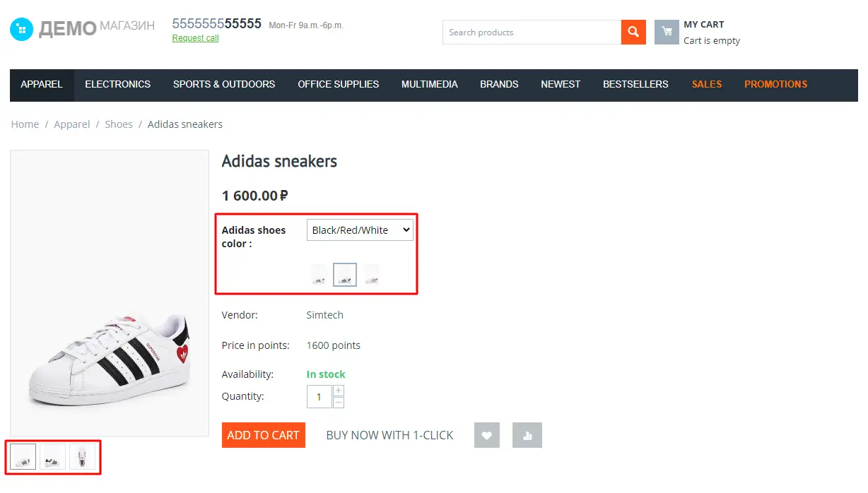Select second gallery thumbnail below image

(x=53, y=456)
